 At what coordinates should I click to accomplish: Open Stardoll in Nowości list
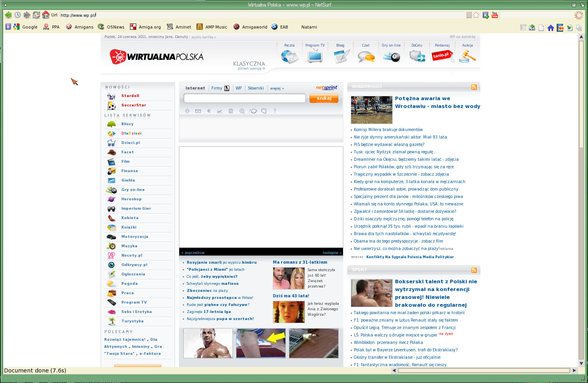(130, 96)
